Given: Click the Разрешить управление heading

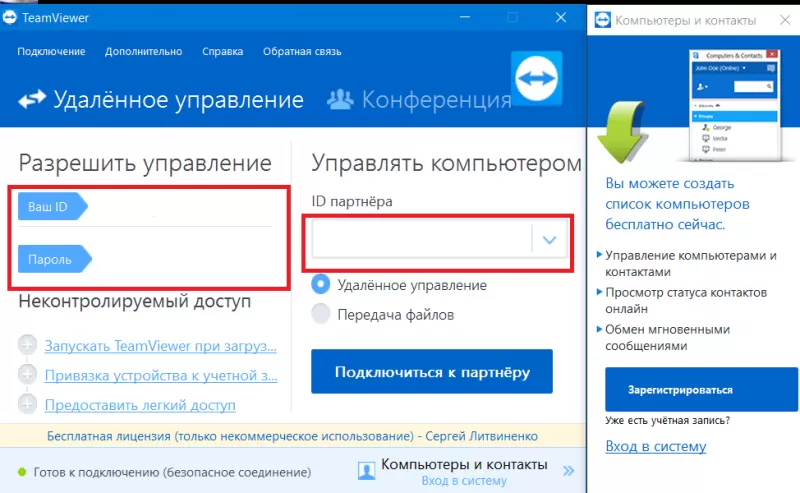Looking at the screenshot, I should click(145, 163).
